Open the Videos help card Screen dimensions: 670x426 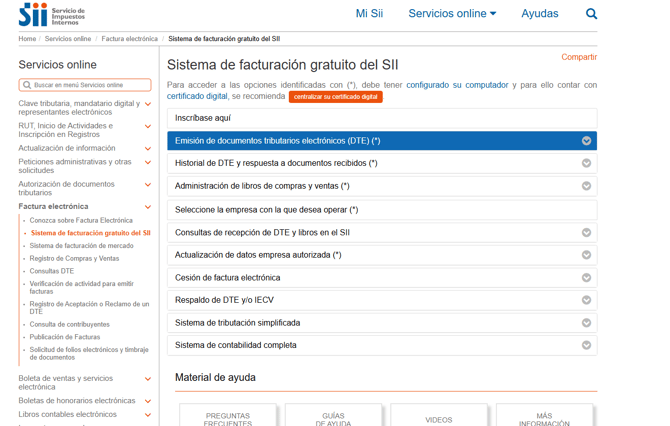click(439, 415)
